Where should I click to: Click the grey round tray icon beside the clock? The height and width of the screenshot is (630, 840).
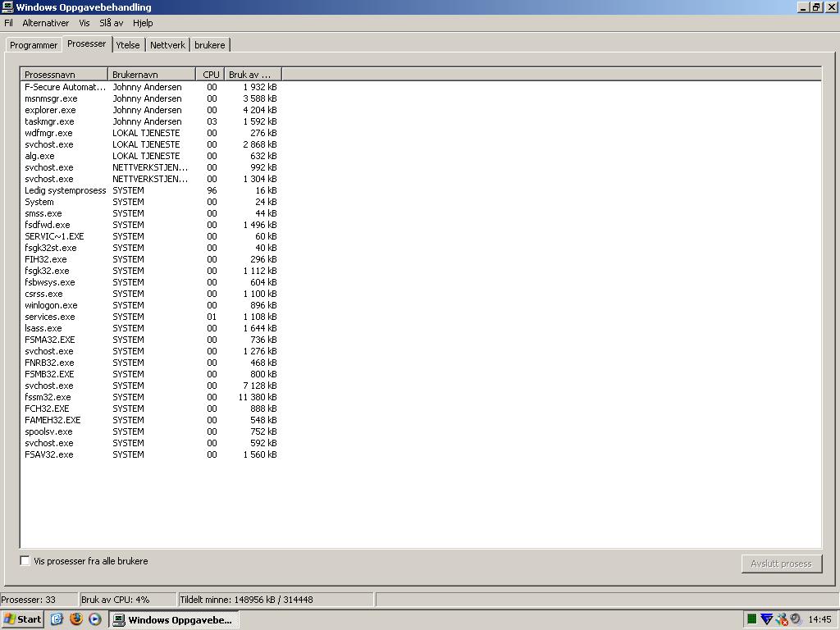click(796, 619)
